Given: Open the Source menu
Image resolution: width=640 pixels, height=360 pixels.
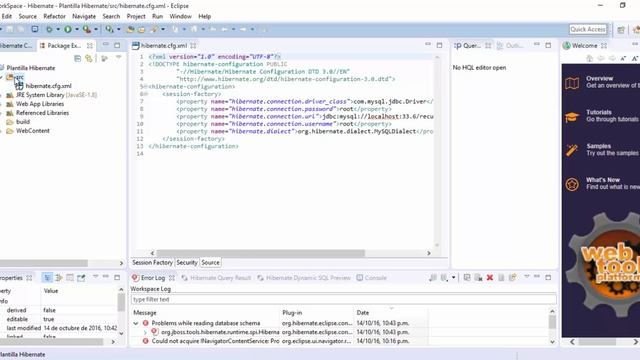Looking at the screenshot, I should 27,16.
